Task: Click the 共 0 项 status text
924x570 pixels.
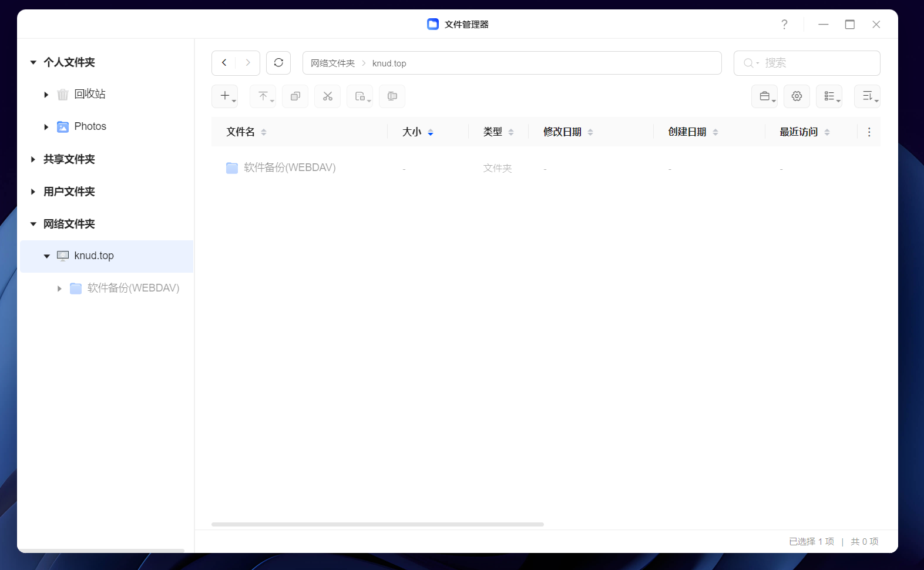Action: (865, 541)
